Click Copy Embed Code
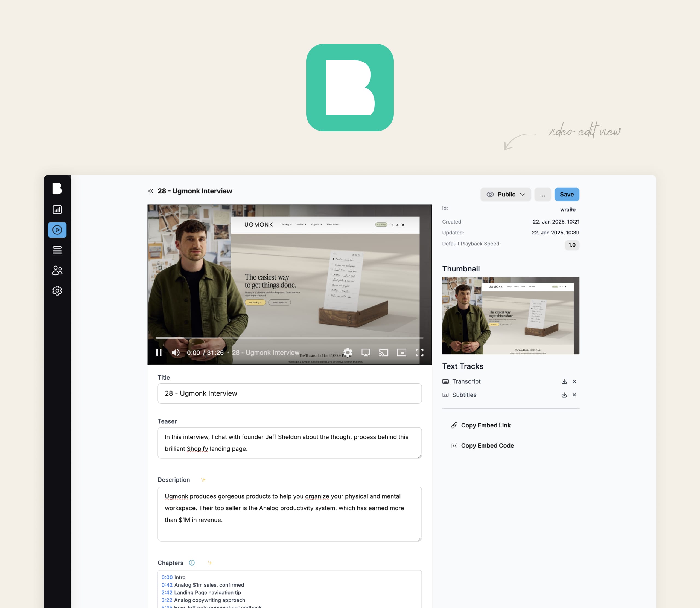Viewport: 700px width, 608px height. [x=483, y=446]
